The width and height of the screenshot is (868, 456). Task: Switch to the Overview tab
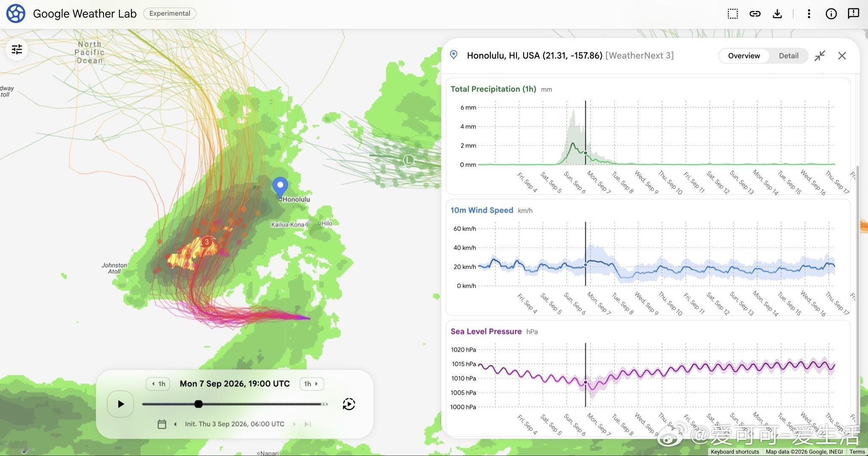pos(744,56)
